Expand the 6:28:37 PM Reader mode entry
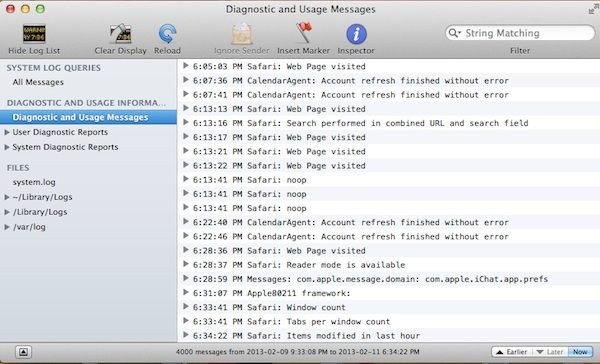Image resolution: width=600 pixels, height=364 pixels. click(186, 264)
